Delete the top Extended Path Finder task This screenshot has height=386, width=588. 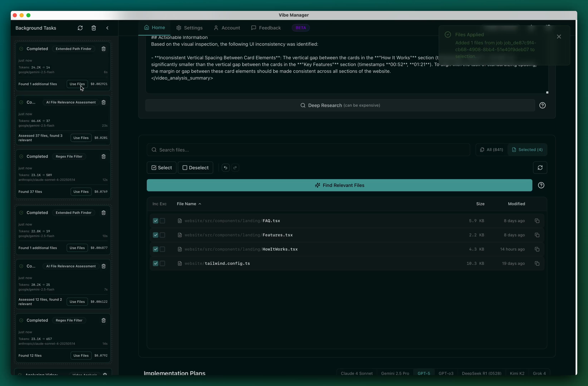104,49
